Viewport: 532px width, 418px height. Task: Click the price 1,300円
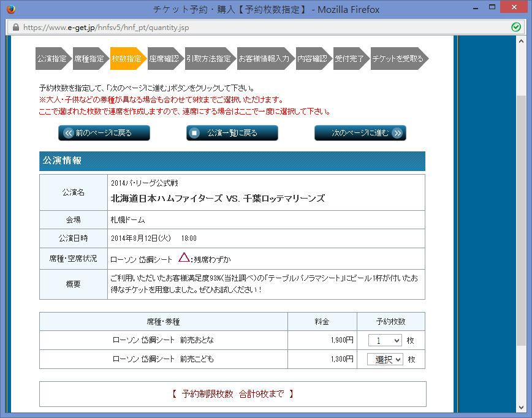(342, 359)
